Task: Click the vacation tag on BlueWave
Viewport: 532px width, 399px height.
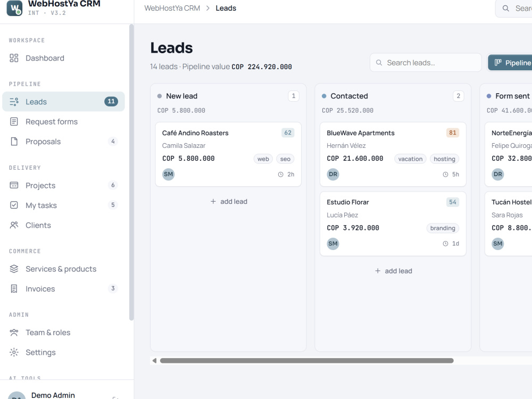Action: (x=410, y=159)
